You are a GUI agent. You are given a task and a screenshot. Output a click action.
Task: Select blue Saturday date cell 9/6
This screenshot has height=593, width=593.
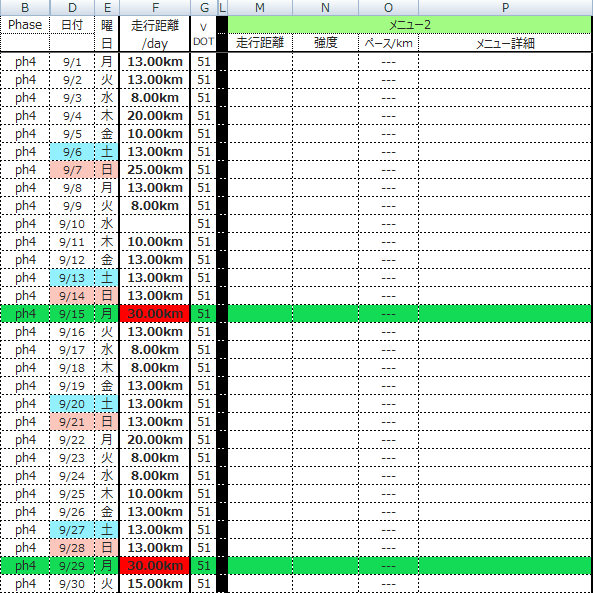click(72, 152)
